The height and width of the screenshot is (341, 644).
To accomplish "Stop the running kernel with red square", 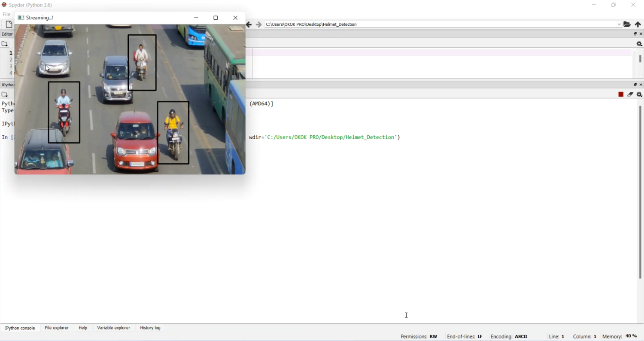I will [621, 94].
